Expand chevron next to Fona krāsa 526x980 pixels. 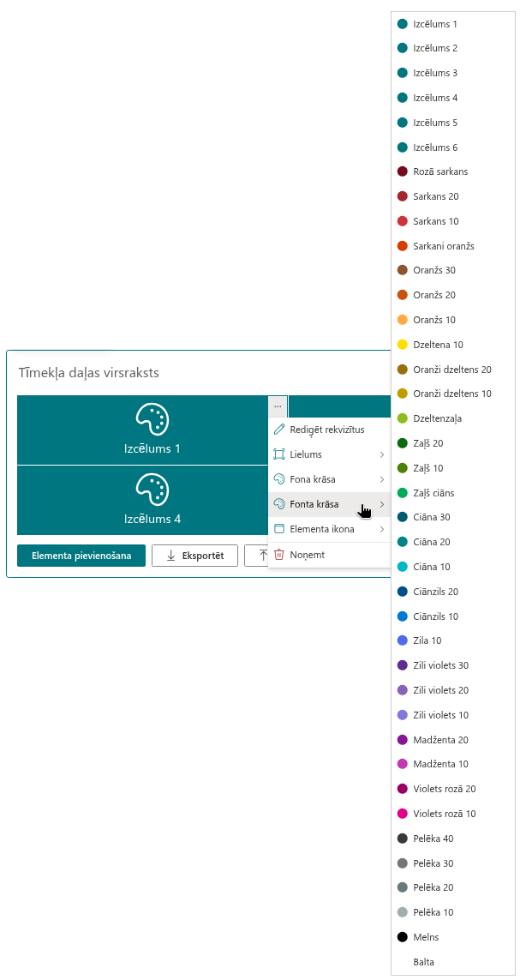[382, 479]
